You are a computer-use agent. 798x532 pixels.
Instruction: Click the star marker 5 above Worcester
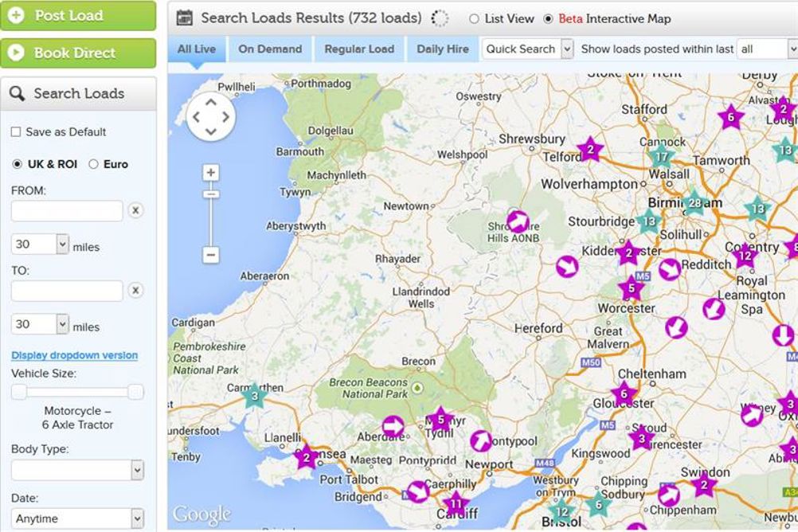click(631, 288)
